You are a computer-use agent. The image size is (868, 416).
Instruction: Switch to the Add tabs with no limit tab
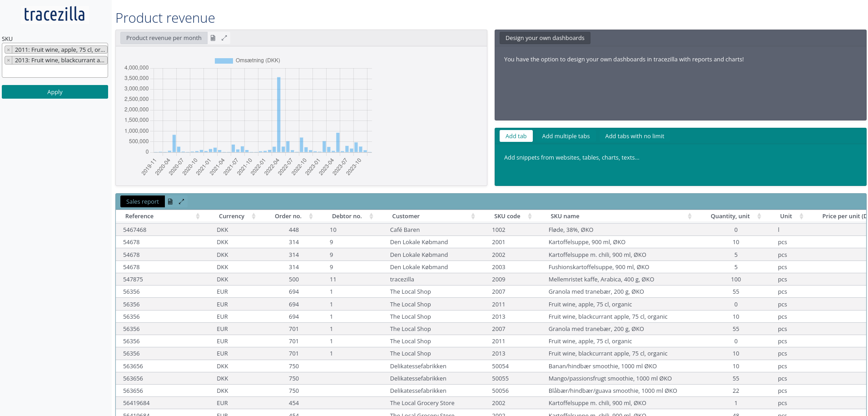click(634, 136)
